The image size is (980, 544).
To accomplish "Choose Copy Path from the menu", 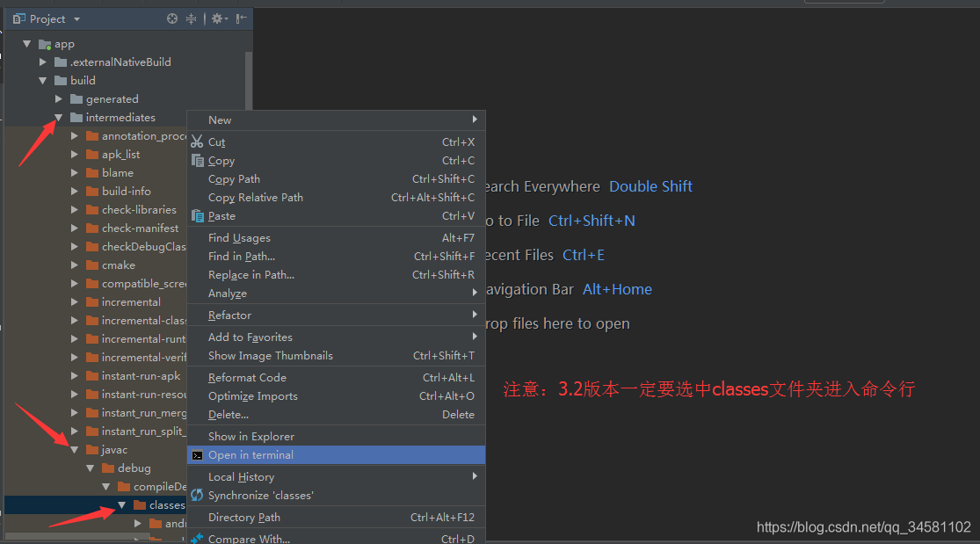I will [337, 178].
